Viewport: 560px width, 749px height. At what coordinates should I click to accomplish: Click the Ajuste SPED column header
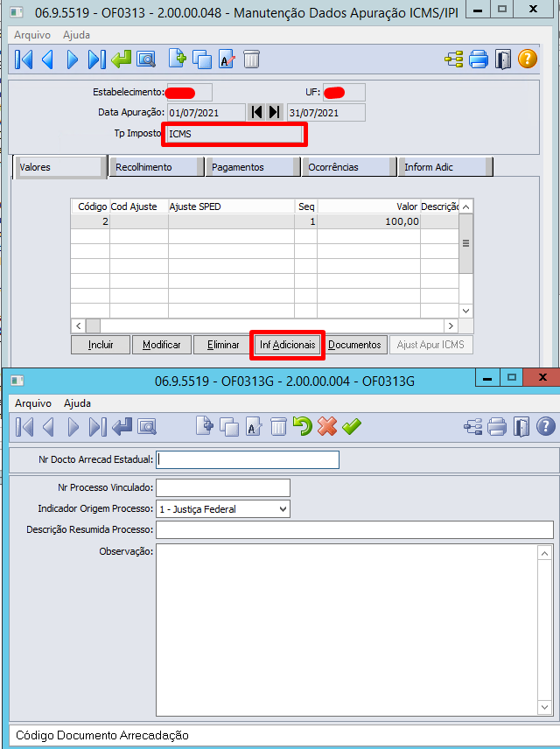231,206
